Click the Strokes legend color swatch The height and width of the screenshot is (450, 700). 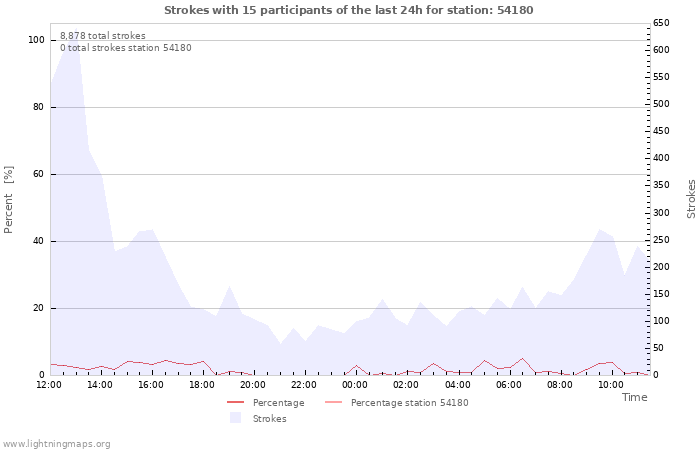236,418
